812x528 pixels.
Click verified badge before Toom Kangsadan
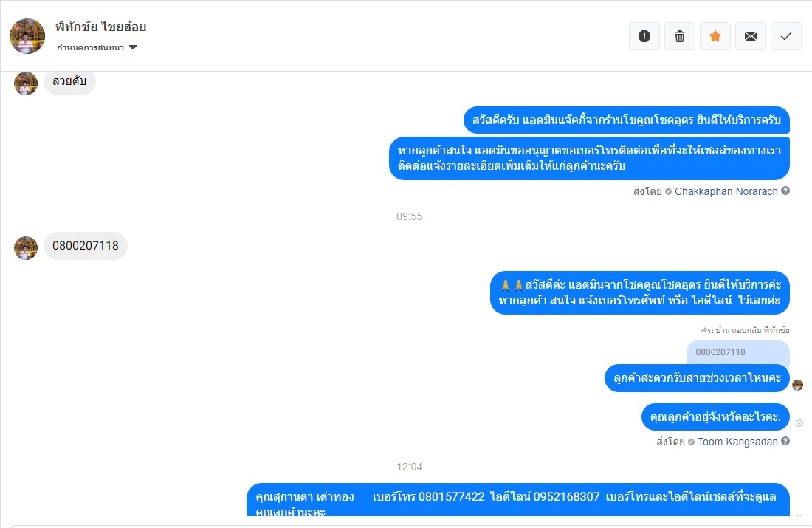[x=692, y=442]
